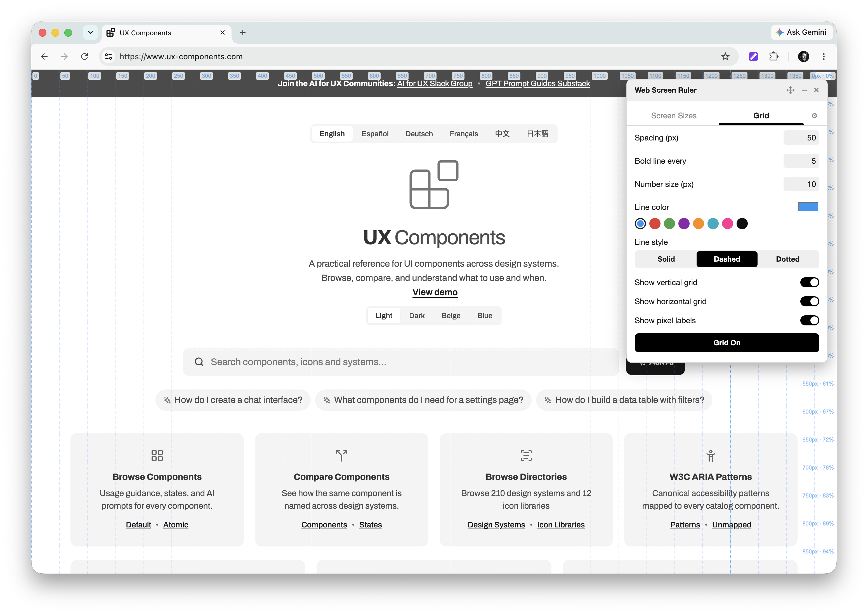Switch to the Screen Sizes tab
The height and width of the screenshot is (615, 868).
(x=674, y=116)
